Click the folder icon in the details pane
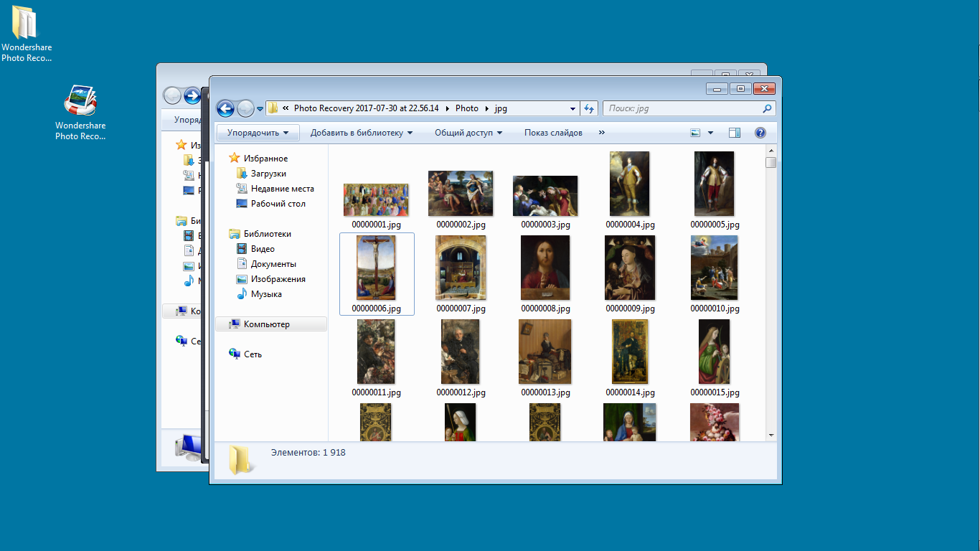Image resolution: width=980 pixels, height=551 pixels. [240, 460]
